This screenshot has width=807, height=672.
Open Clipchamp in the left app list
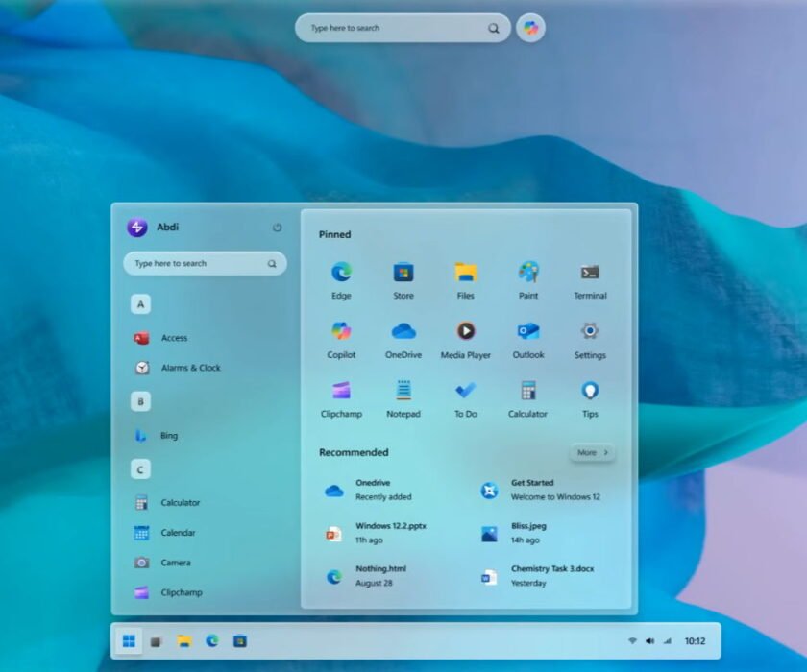(x=168, y=592)
